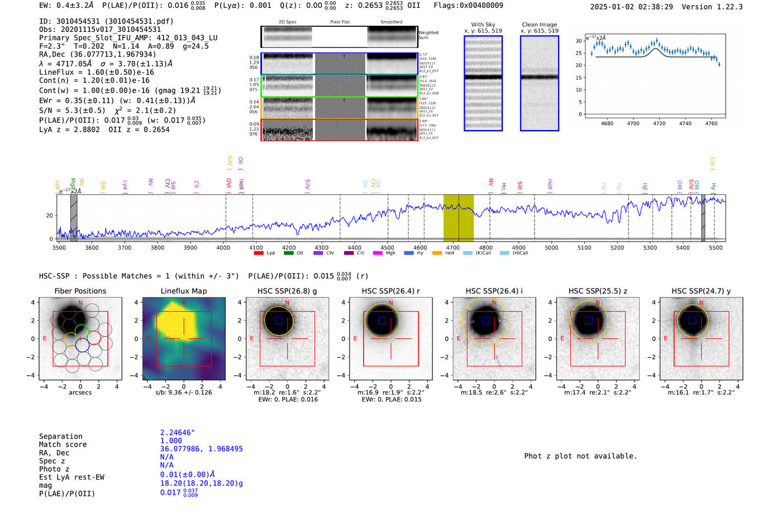Click the Est LyA rest-EW value 0.01(±0.00)Å
Screen dimensions: 782x532
coord(187,475)
